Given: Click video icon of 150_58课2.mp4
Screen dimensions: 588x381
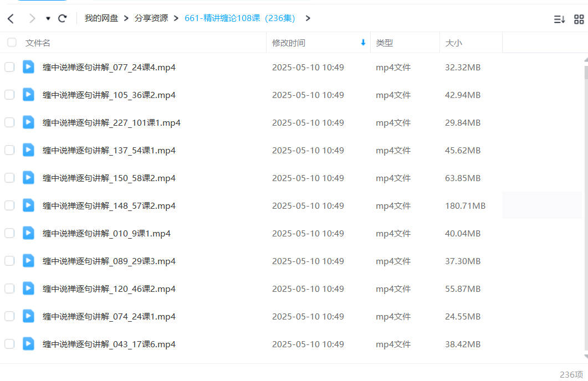Looking at the screenshot, I should coord(28,178).
